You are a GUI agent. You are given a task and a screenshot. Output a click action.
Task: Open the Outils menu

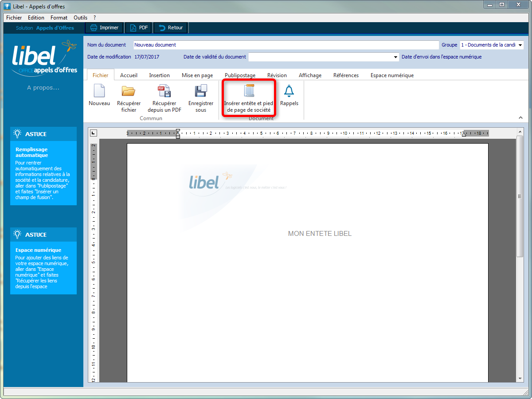(80, 18)
